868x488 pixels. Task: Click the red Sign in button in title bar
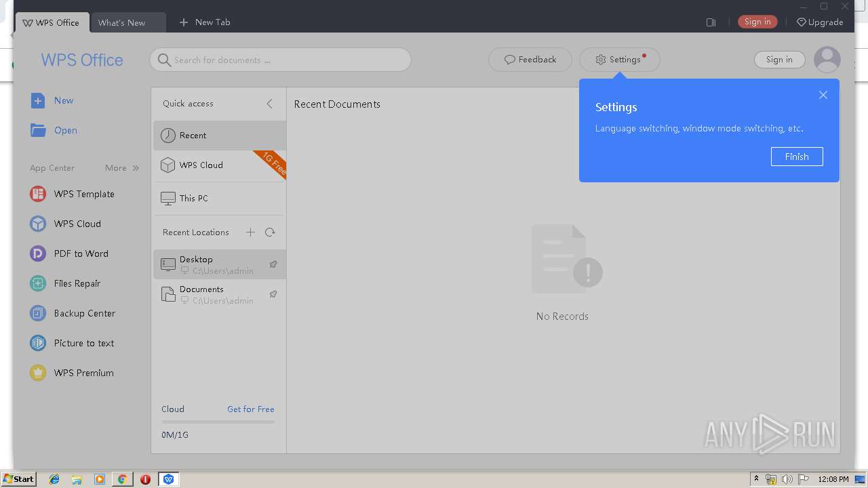757,22
